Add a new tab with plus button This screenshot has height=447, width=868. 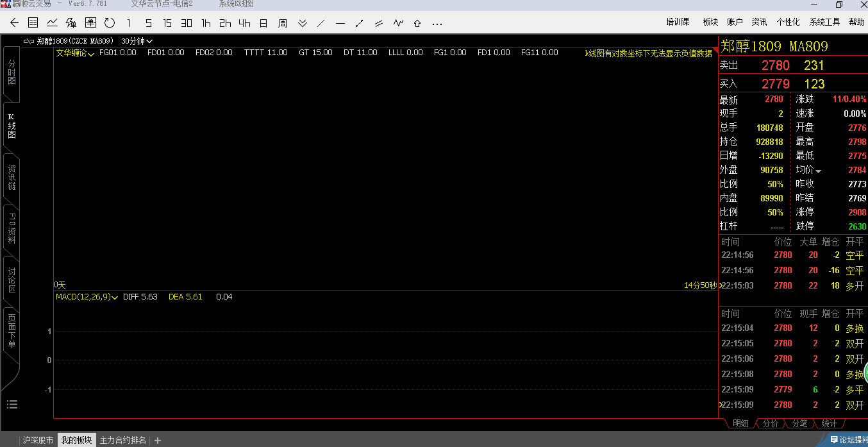tap(158, 441)
